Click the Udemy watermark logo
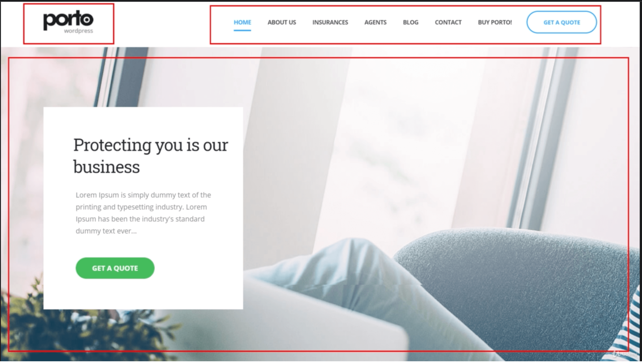The height and width of the screenshot is (364, 642). coord(625,354)
